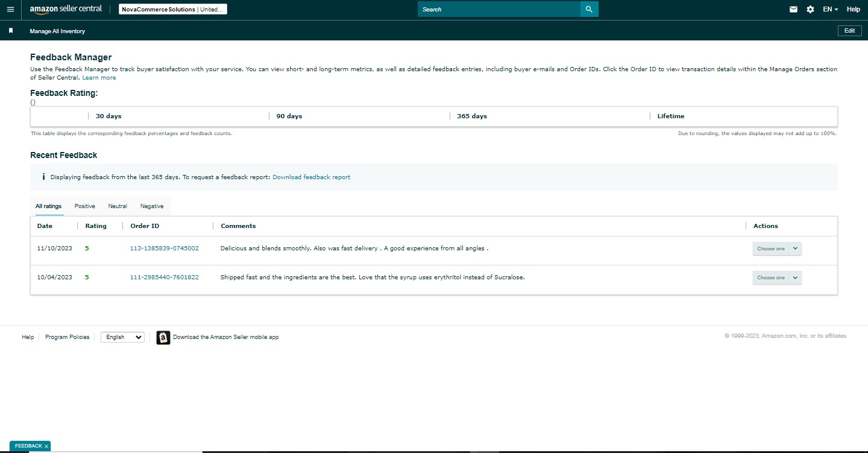Click the Amazon Seller mobile app icon
Screen dimensions: 868x453
coord(163,337)
